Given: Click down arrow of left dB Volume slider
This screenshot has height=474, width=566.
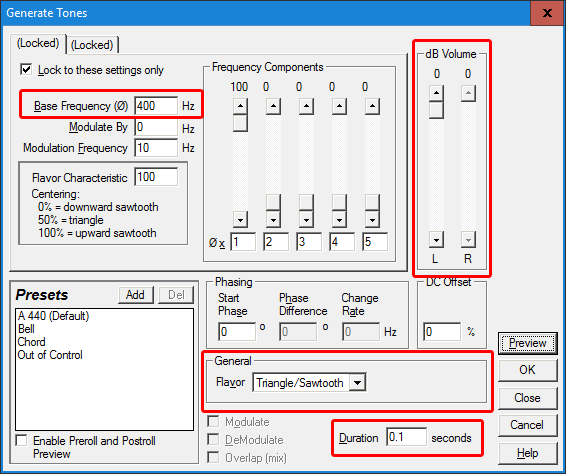Looking at the screenshot, I should tap(436, 240).
